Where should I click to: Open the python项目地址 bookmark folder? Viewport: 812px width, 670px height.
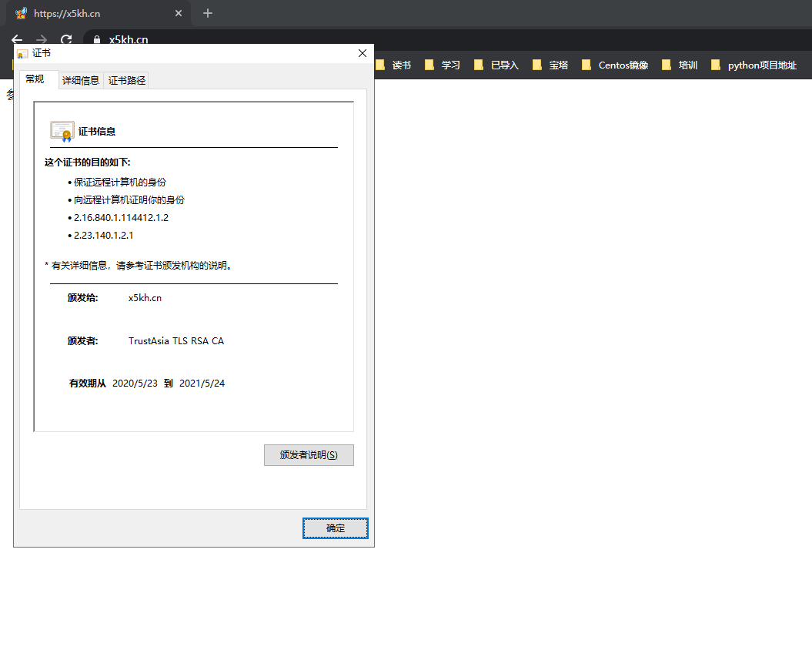click(x=754, y=65)
